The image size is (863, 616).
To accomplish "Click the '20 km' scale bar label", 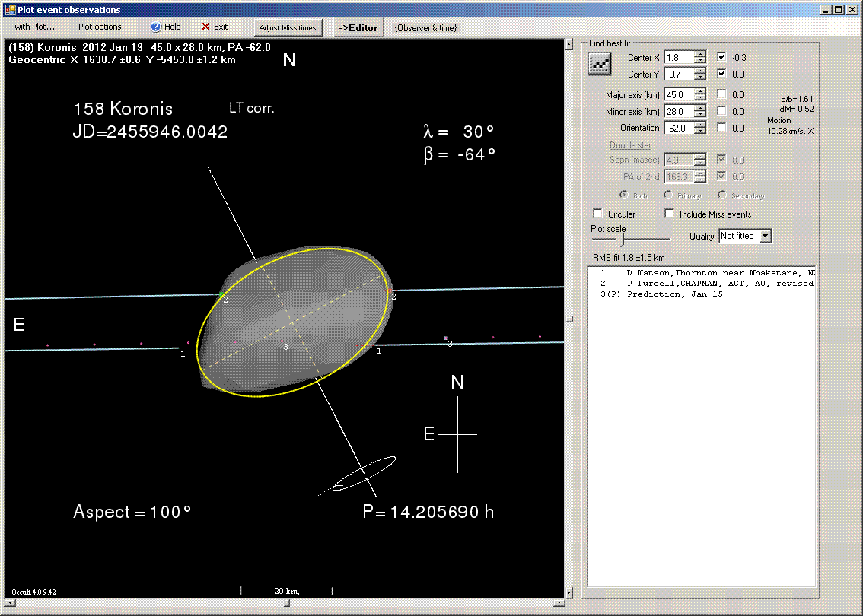I will [286, 591].
